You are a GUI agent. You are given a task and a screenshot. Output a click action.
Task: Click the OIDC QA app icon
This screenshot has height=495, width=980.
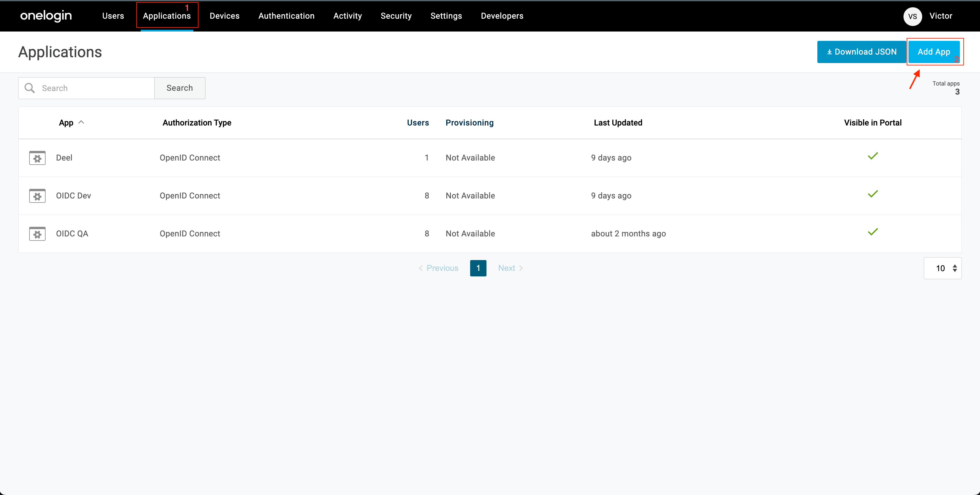coord(37,234)
